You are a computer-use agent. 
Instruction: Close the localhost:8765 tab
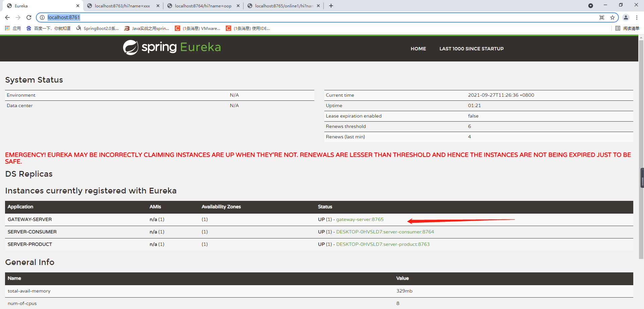click(x=318, y=6)
